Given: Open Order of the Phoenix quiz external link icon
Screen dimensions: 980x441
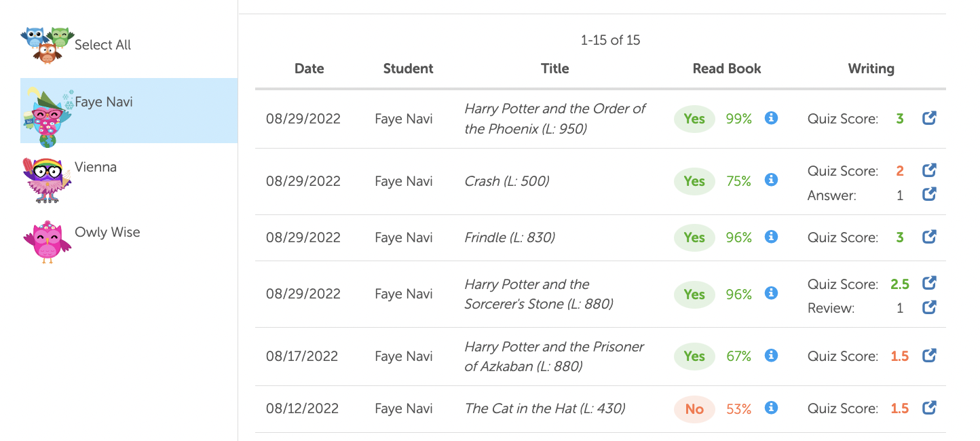Looking at the screenshot, I should click(929, 118).
